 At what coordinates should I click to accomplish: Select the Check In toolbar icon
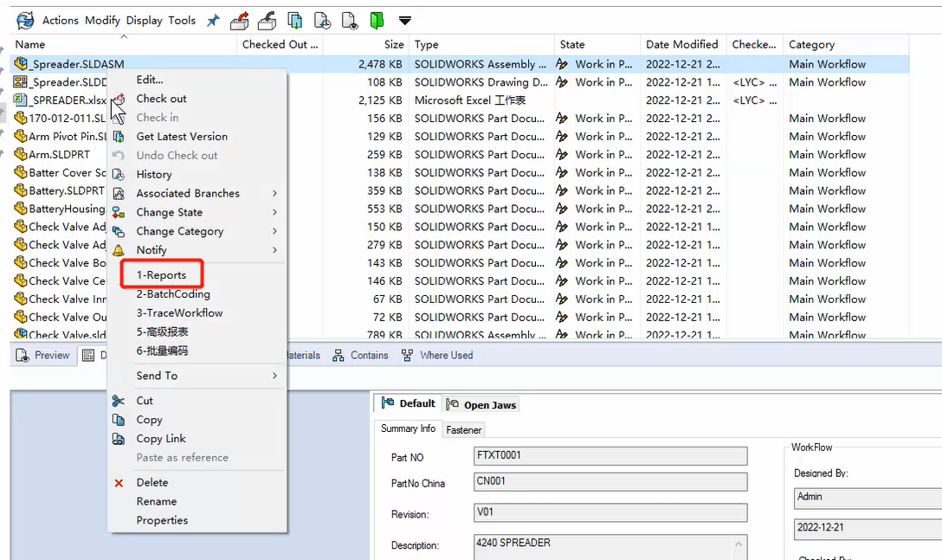pyautogui.click(x=267, y=19)
